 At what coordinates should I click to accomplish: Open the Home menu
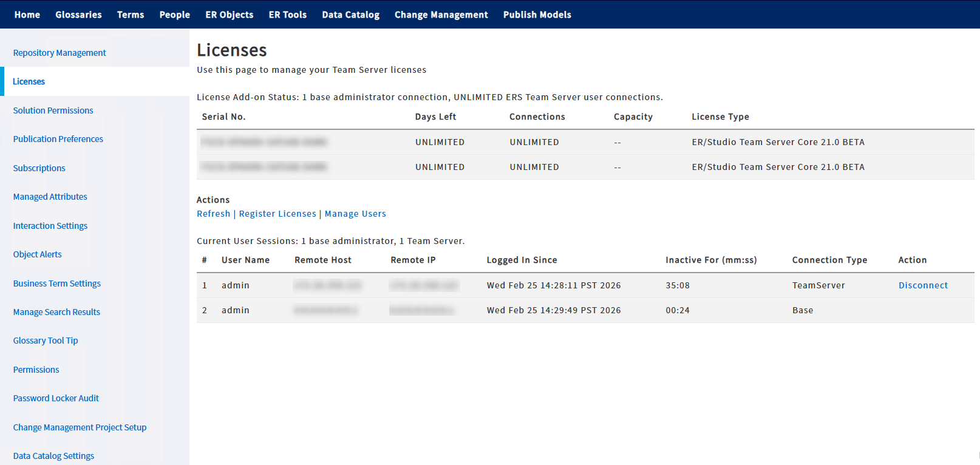point(27,15)
